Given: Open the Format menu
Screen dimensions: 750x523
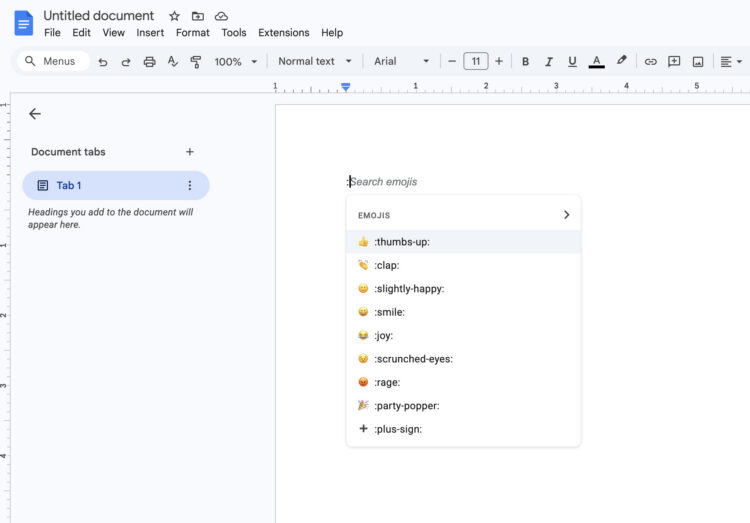Looking at the screenshot, I should pos(193,33).
